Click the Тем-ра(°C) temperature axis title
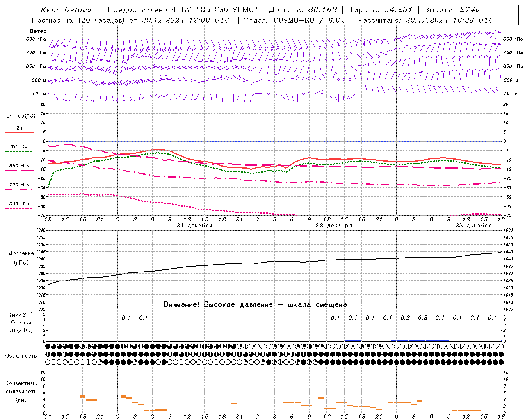Image resolution: width=525 pixels, height=420 pixels. (19, 116)
